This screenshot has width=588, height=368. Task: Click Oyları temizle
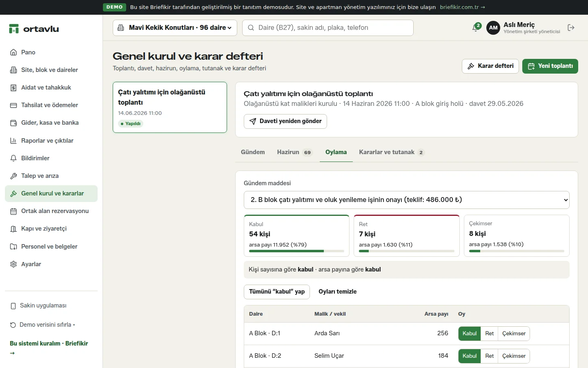tap(338, 292)
